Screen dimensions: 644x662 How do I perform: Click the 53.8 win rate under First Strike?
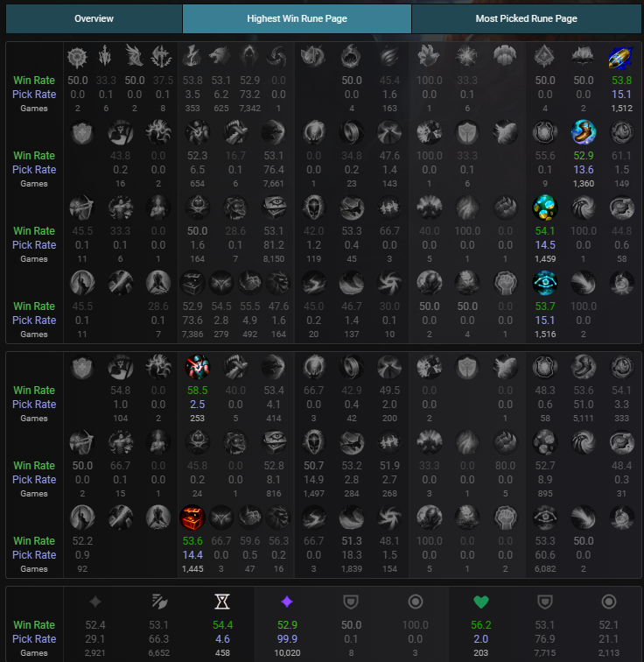click(621, 81)
